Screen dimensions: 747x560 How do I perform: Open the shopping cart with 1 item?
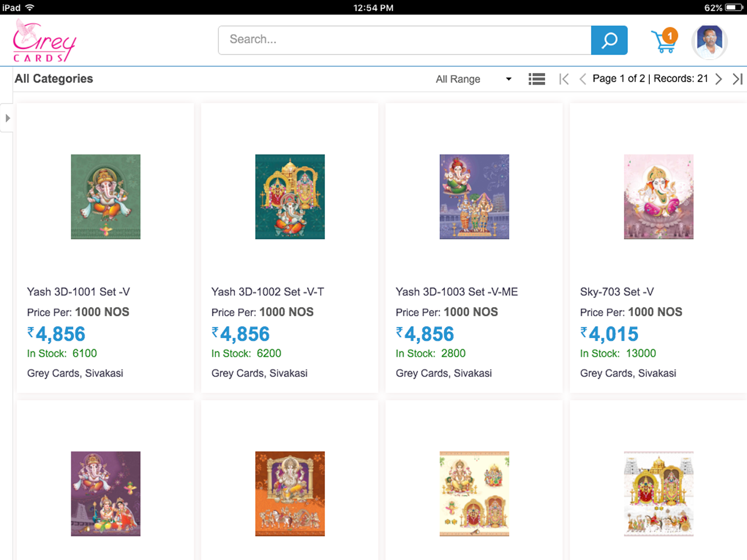point(664,40)
